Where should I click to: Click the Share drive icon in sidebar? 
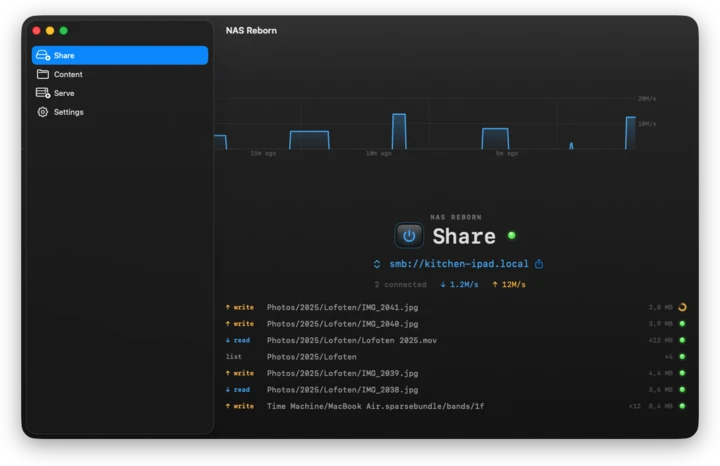(43, 55)
